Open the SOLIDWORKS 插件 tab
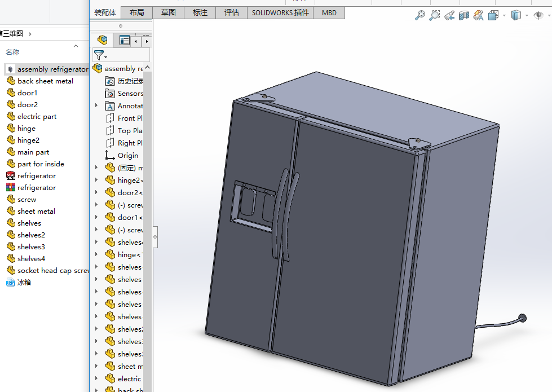 click(x=280, y=12)
